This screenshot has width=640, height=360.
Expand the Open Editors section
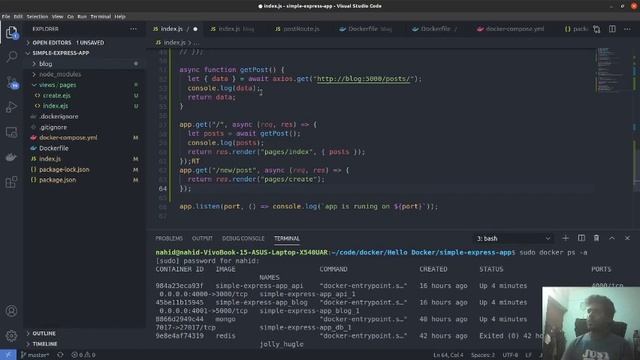tap(68, 42)
